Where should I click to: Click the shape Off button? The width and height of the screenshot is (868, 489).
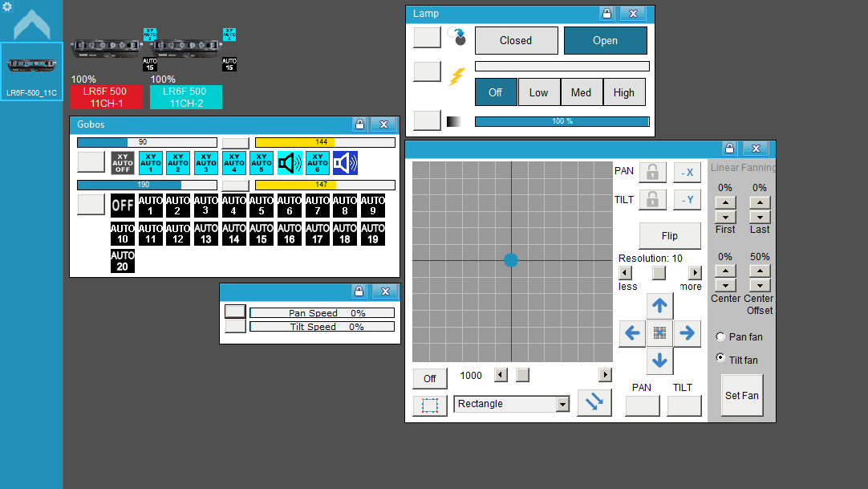pos(429,379)
